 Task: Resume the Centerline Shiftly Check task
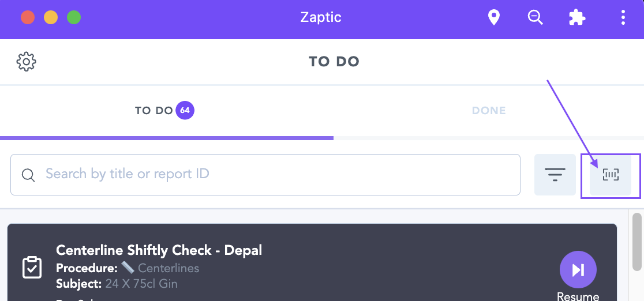point(578,270)
